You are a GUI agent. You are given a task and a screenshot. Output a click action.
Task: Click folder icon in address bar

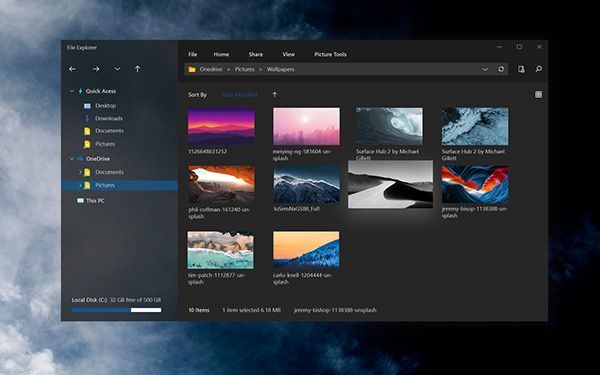pyautogui.click(x=192, y=69)
